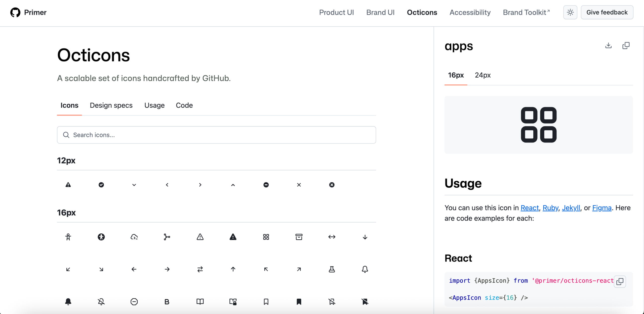This screenshot has height=314, width=644.
Task: Copy the React code snippet
Action: 620,281
